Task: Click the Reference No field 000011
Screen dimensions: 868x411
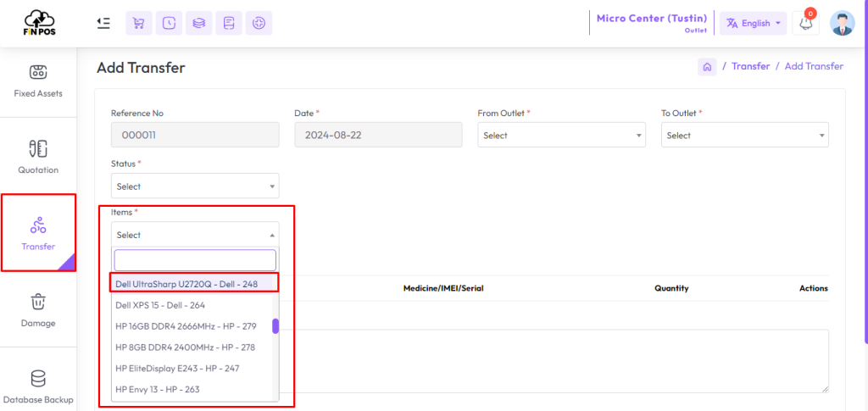Action: [195, 135]
